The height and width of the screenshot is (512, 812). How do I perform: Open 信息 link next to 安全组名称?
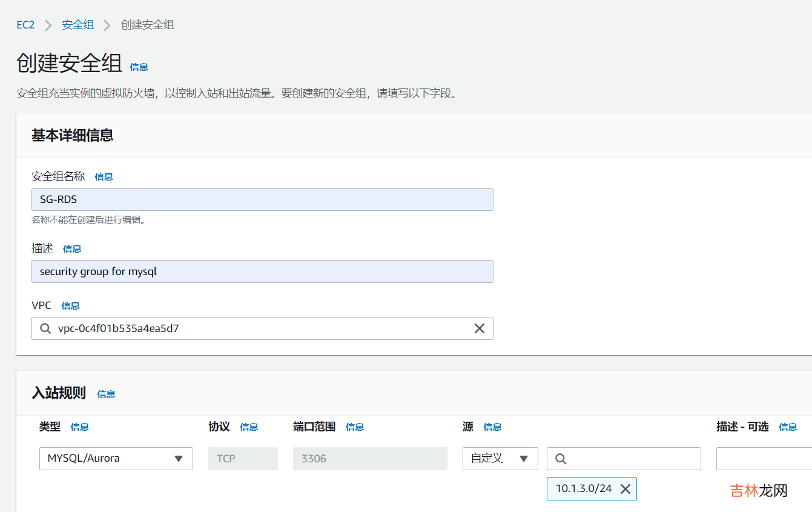click(x=104, y=177)
